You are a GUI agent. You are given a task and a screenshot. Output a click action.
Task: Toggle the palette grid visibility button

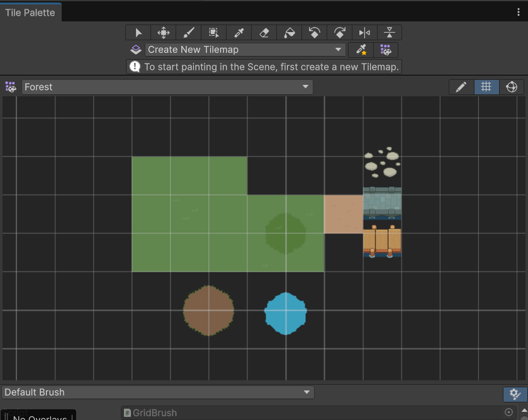coord(486,87)
